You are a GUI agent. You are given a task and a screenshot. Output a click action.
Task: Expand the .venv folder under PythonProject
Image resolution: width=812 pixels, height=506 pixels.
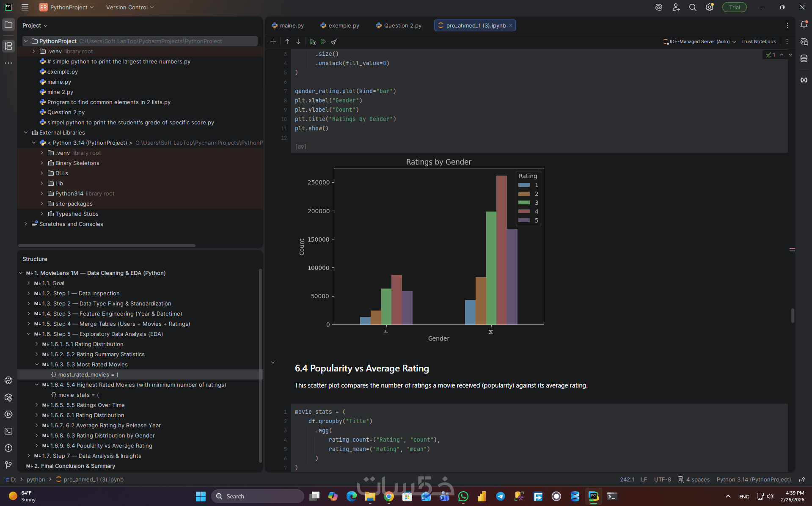(34, 51)
